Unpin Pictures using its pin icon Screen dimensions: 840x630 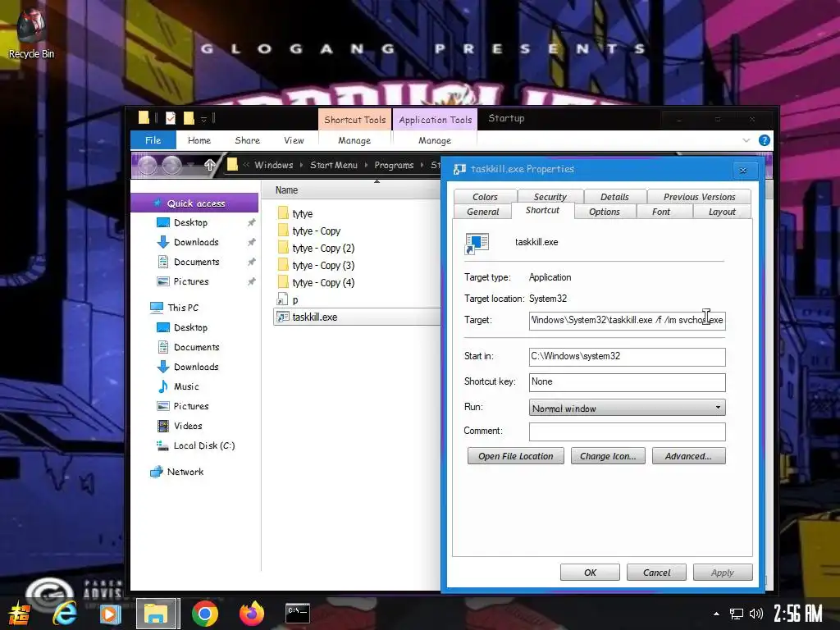tap(251, 281)
